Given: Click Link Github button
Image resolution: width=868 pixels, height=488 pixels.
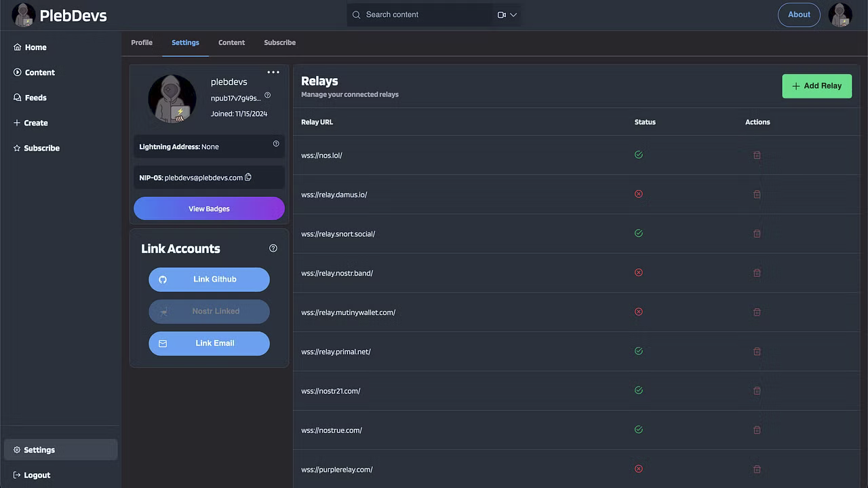Looking at the screenshot, I should tap(209, 279).
